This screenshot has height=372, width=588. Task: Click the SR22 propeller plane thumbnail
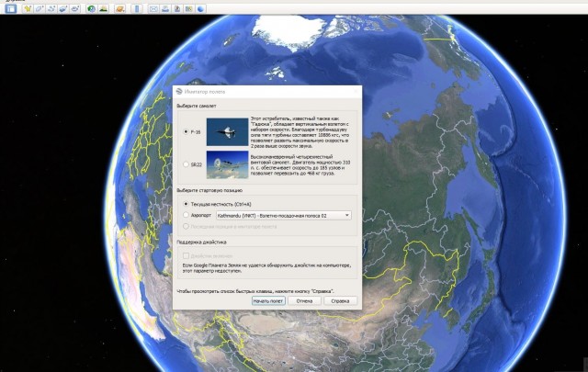[227, 164]
